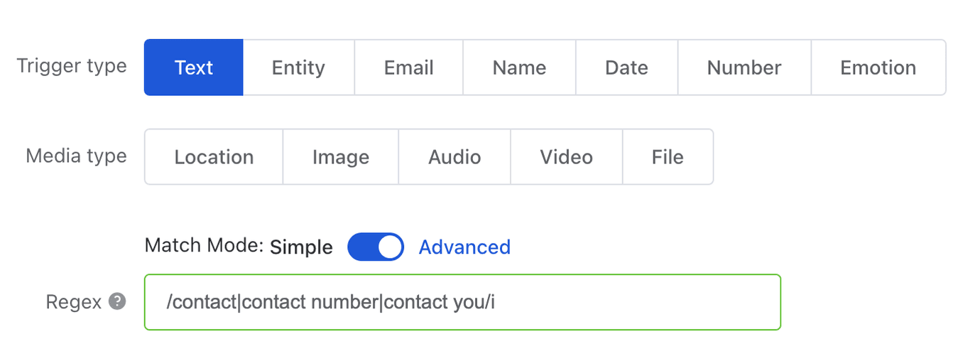This screenshot has width=980, height=356.
Task: Set trigger type to Name
Action: tap(519, 68)
